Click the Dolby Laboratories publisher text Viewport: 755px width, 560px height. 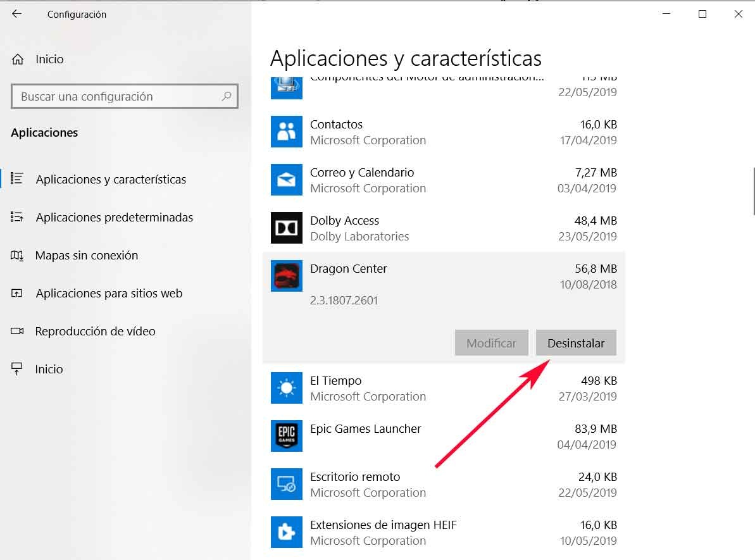(x=359, y=237)
